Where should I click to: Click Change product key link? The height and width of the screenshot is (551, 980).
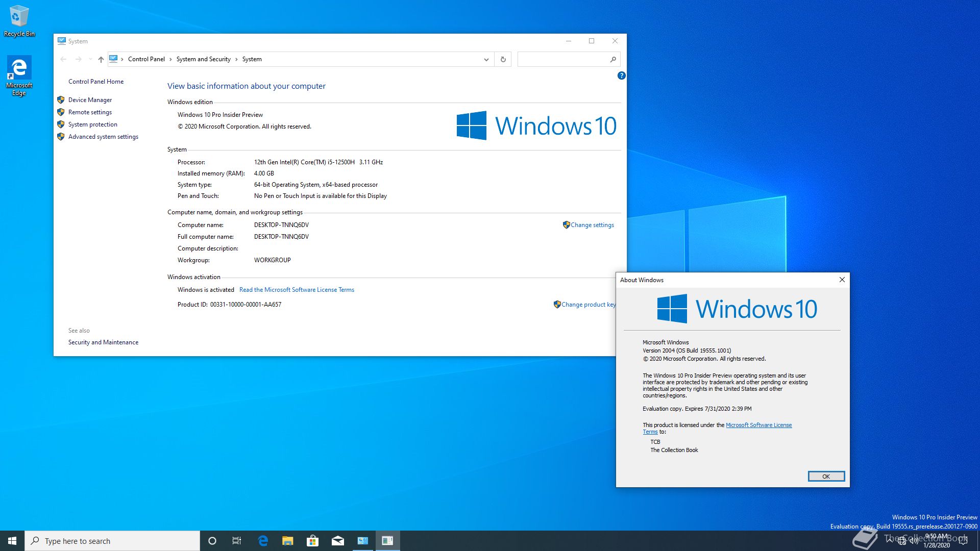(x=588, y=305)
